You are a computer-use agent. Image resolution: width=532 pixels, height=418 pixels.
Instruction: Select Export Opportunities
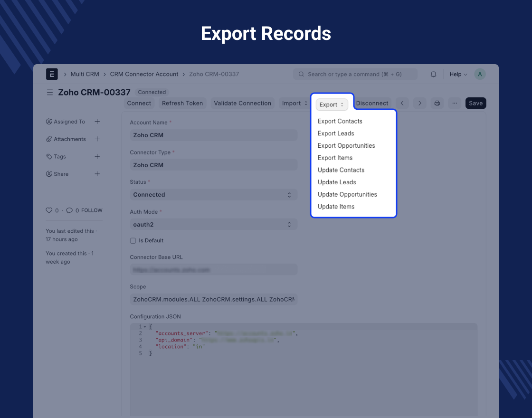point(346,145)
